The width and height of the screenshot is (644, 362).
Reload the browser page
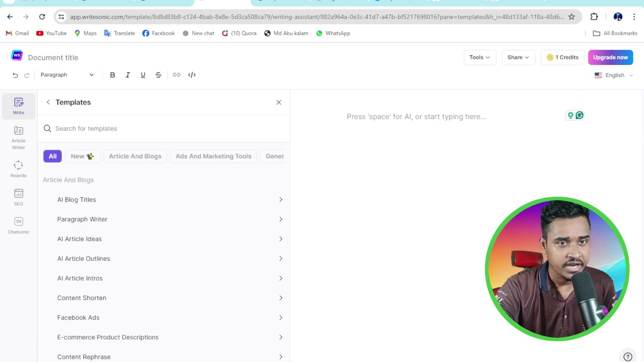pos(42,17)
